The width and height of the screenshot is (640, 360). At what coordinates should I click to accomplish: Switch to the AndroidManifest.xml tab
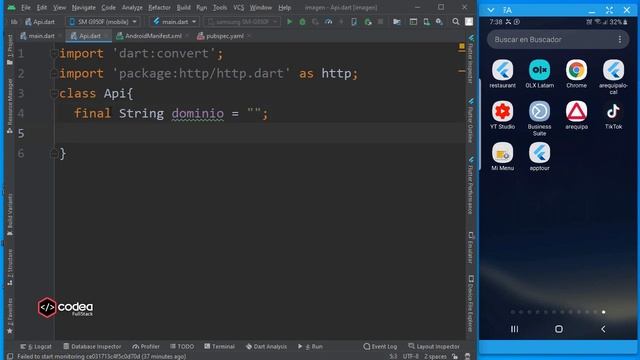(153, 36)
